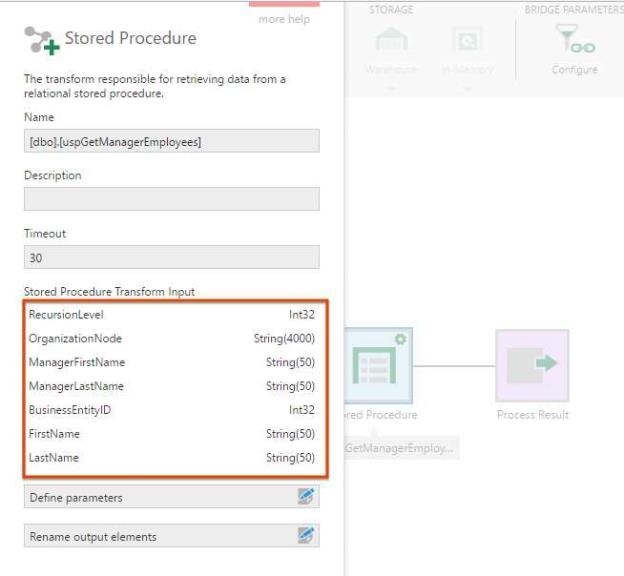Click into the Description field
The image size is (624, 576).
coord(171,199)
